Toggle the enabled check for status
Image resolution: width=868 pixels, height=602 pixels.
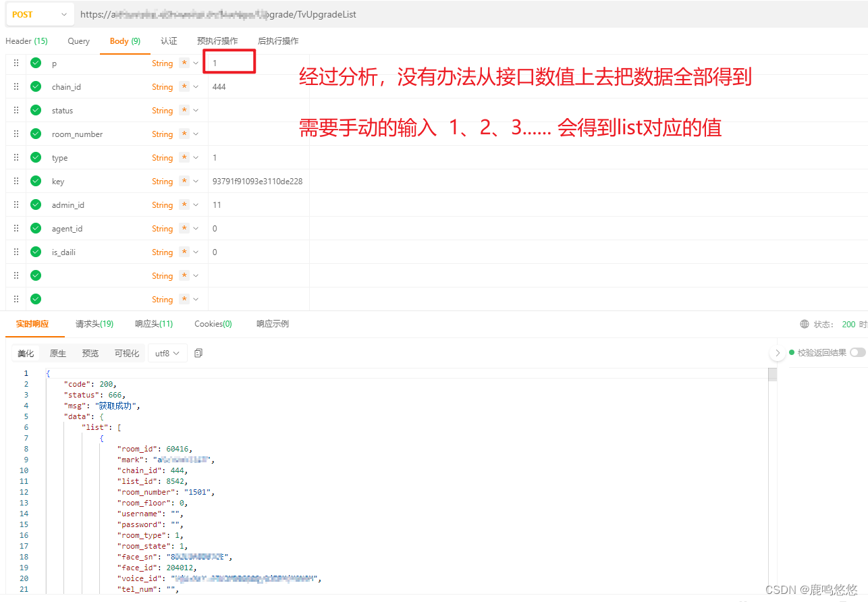pos(36,110)
